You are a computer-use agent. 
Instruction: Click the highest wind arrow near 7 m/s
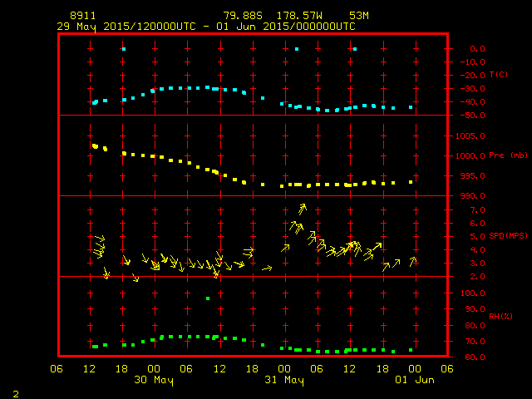point(303,209)
